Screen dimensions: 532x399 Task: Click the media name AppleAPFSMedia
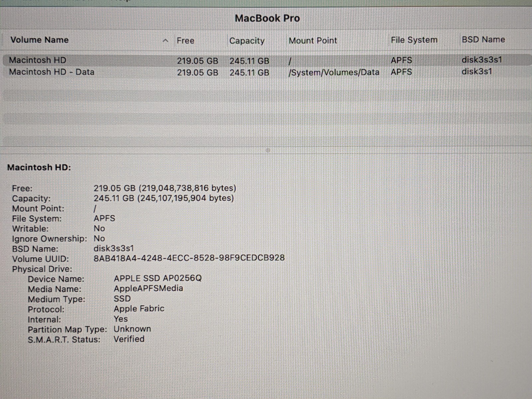coord(148,288)
